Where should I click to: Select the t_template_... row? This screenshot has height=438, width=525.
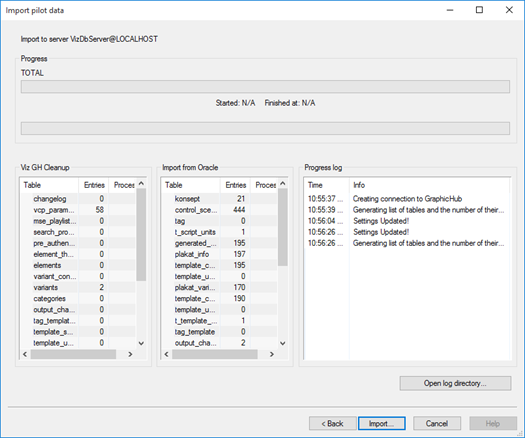pos(220,320)
